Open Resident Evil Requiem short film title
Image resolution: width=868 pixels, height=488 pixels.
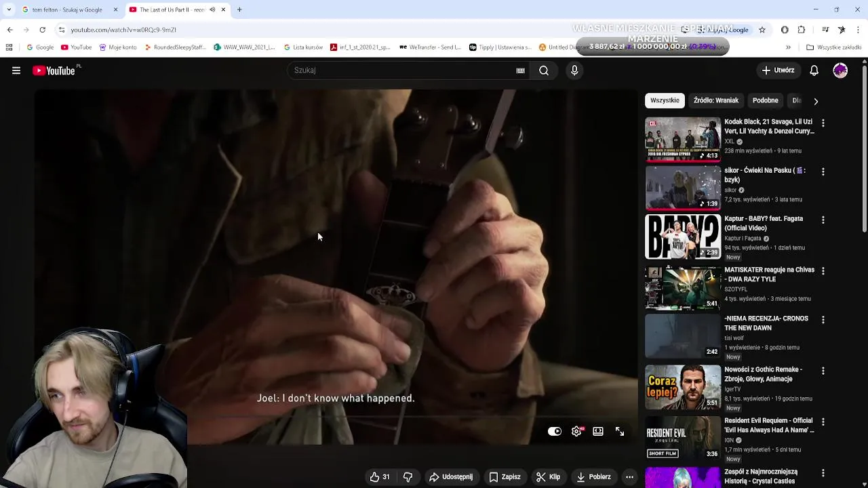[769, 425]
